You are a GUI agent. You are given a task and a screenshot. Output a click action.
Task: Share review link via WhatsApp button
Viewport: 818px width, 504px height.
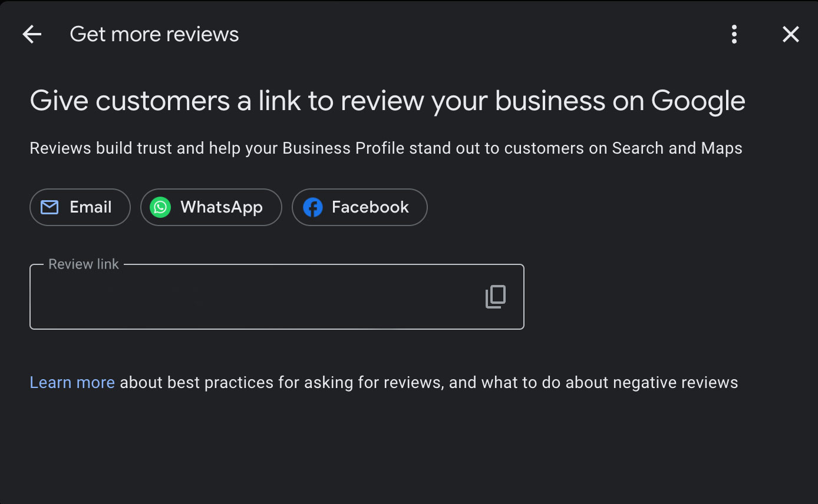[x=211, y=207]
